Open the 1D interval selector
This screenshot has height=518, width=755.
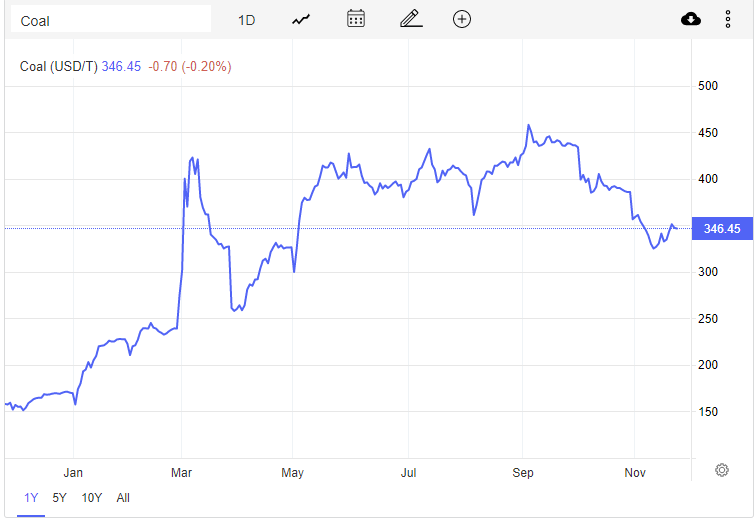[246, 20]
